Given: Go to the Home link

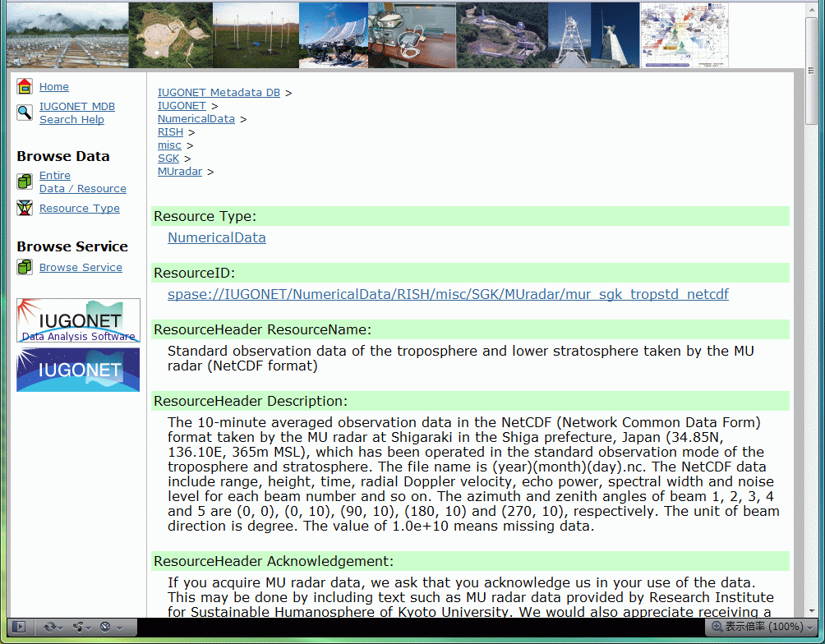Looking at the screenshot, I should (x=54, y=87).
